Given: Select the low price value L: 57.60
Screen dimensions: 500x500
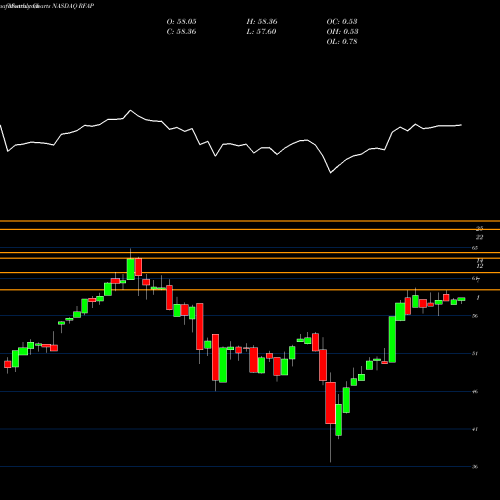Looking at the screenshot, I should (x=261, y=32).
